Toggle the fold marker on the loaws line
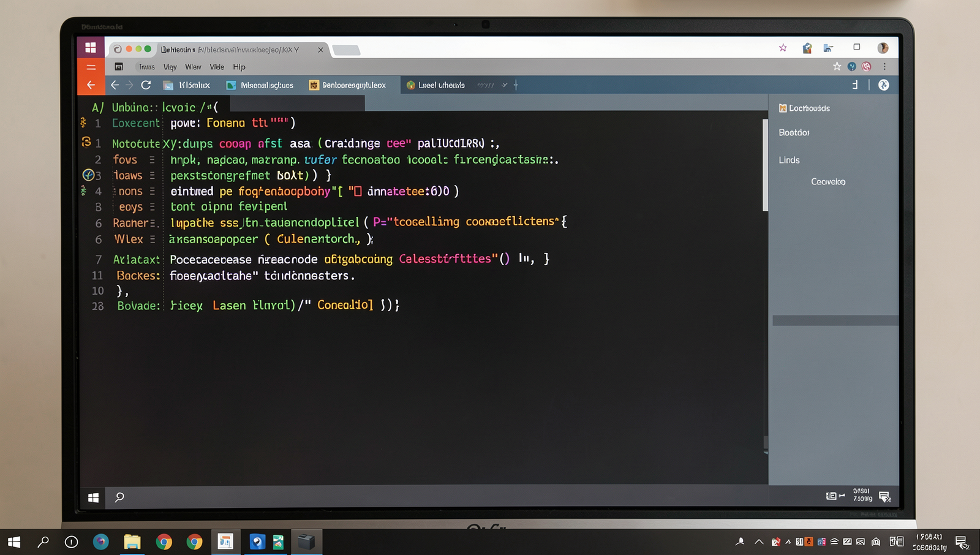This screenshot has width=980, height=555. (x=152, y=176)
